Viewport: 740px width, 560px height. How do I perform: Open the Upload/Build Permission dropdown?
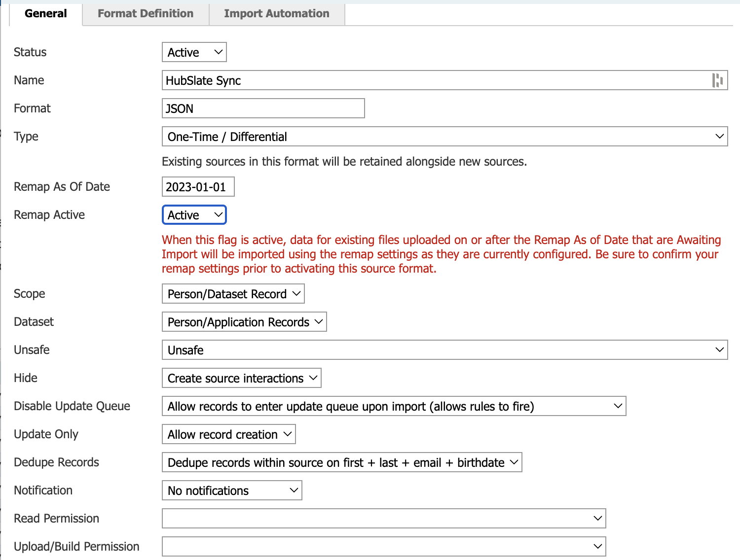pos(384,547)
